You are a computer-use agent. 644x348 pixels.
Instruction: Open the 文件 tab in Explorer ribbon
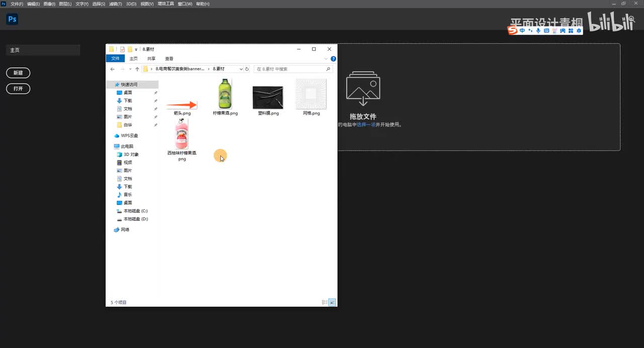point(115,58)
